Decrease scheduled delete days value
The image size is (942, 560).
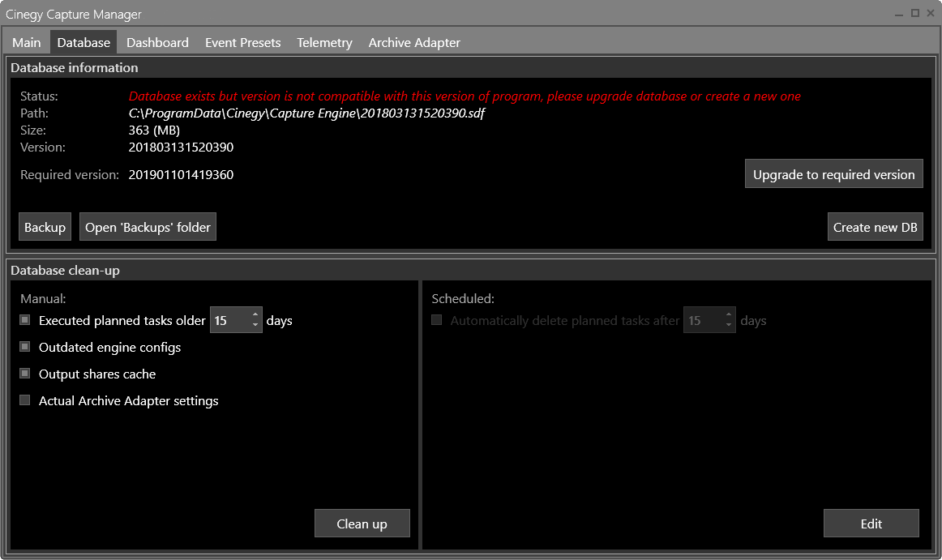pyautogui.click(x=729, y=325)
